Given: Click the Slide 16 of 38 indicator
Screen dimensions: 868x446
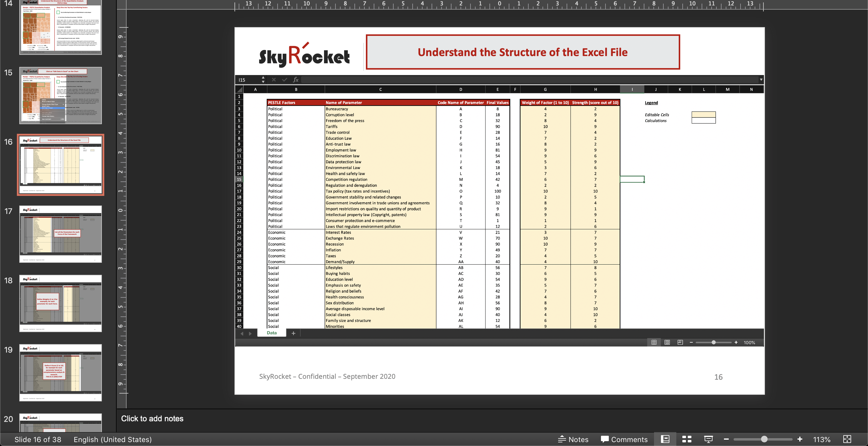Looking at the screenshot, I should coord(38,439).
